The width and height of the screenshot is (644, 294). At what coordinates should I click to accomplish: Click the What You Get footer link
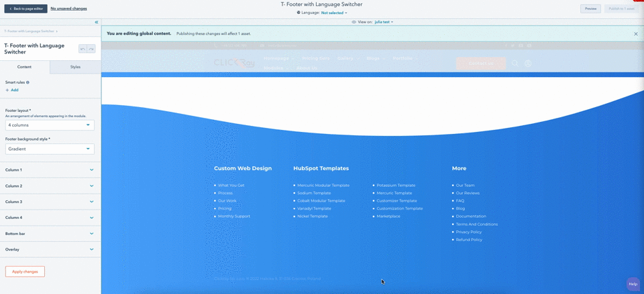[231, 186]
